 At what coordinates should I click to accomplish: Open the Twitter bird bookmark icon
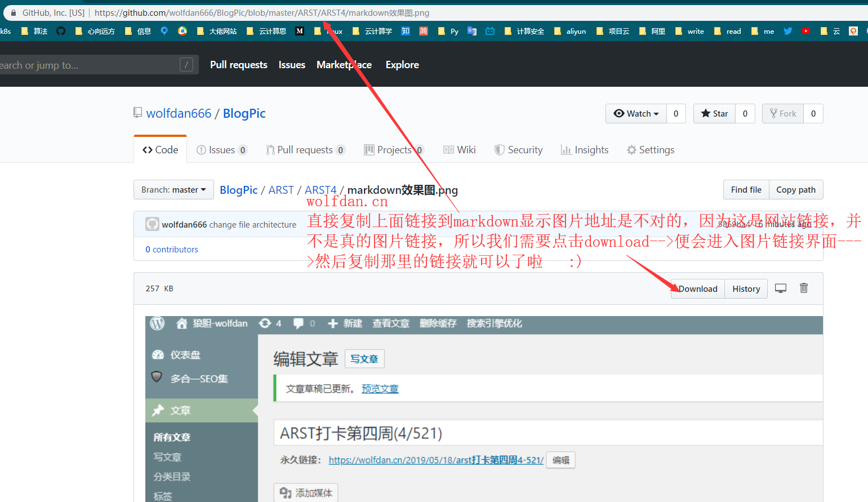(788, 31)
